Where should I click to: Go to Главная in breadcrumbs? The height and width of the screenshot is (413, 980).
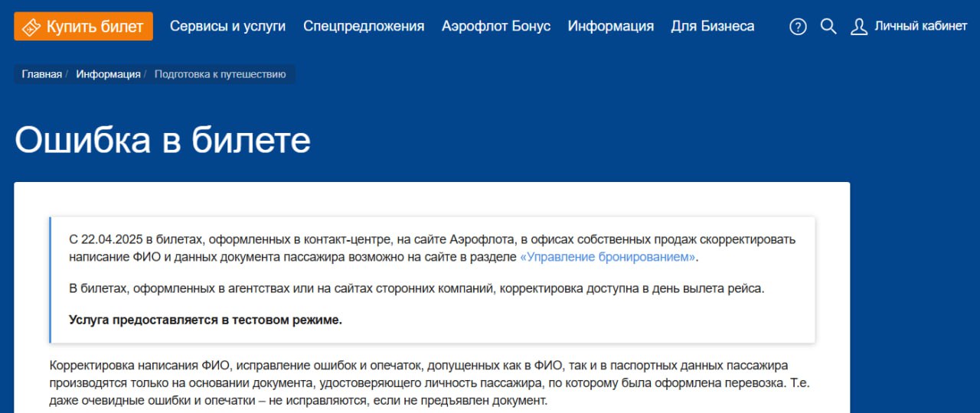click(41, 74)
